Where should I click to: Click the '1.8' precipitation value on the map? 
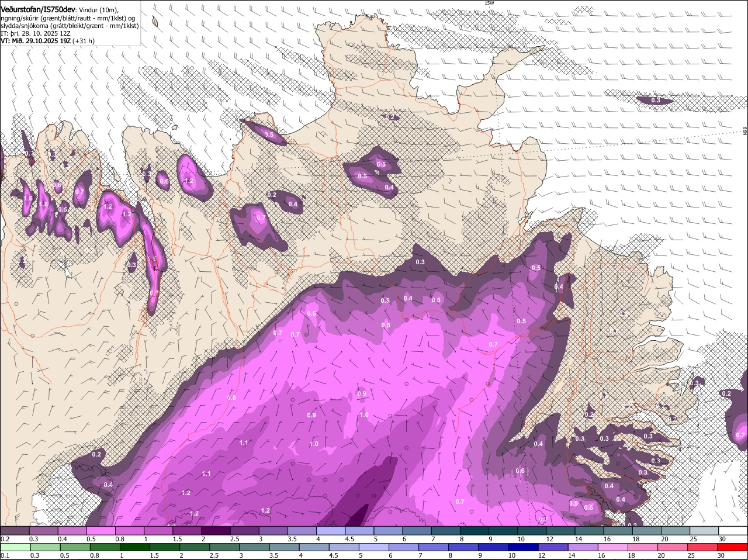pos(43,205)
